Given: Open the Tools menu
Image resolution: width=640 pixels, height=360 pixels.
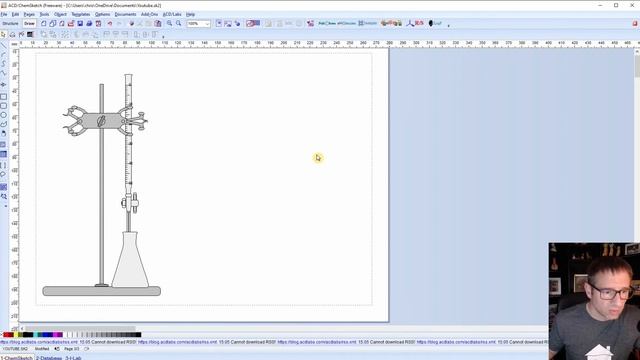Looking at the screenshot, I should pos(44,14).
